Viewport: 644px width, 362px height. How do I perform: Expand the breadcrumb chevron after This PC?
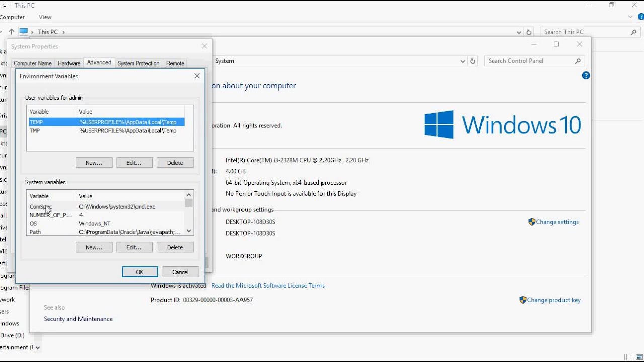(x=63, y=32)
